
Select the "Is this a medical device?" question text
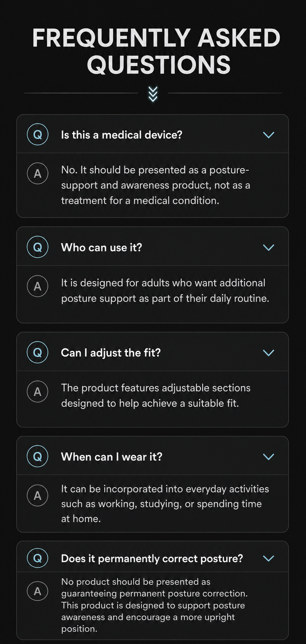(121, 135)
